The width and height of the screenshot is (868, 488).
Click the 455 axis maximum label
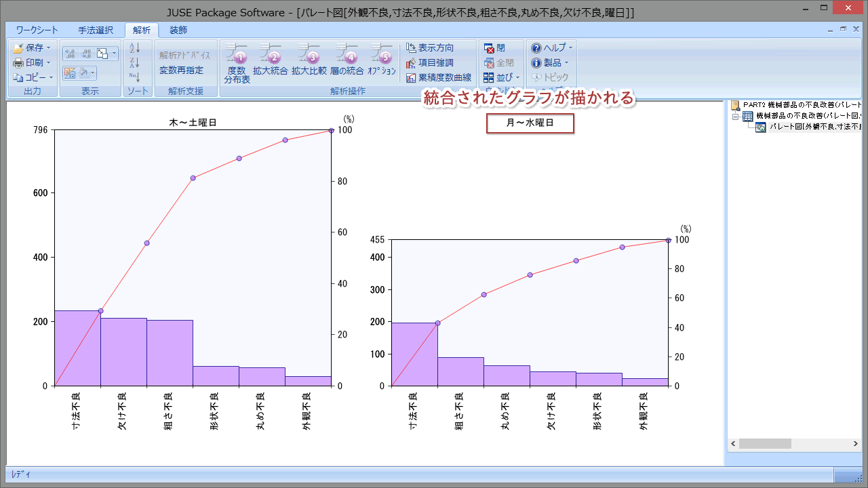pos(378,239)
